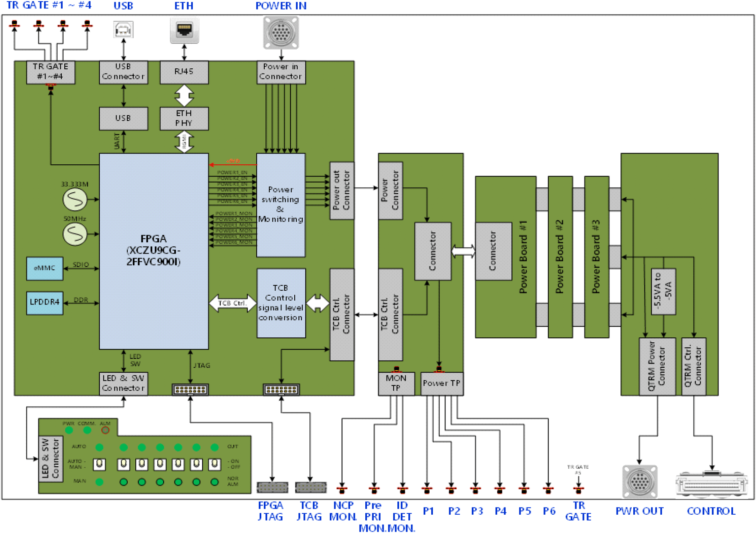The width and height of the screenshot is (756, 533).
Task: Click the Power TP block
Action: pos(442,384)
